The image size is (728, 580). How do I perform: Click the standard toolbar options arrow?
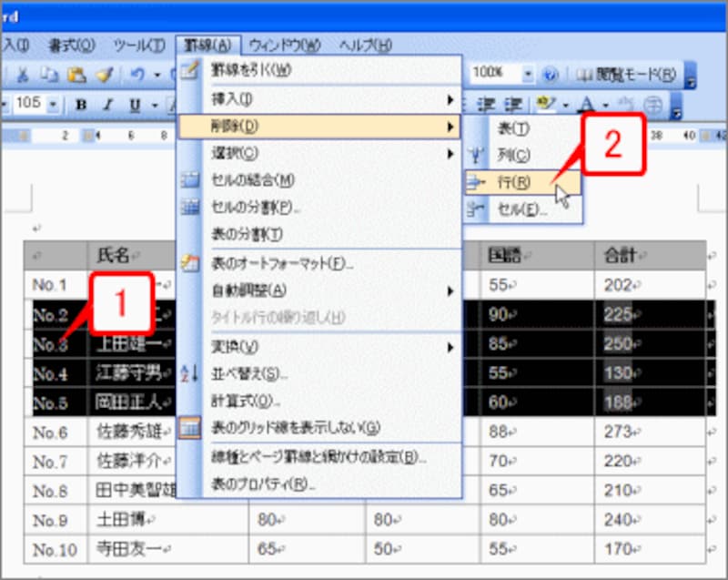pos(691,76)
